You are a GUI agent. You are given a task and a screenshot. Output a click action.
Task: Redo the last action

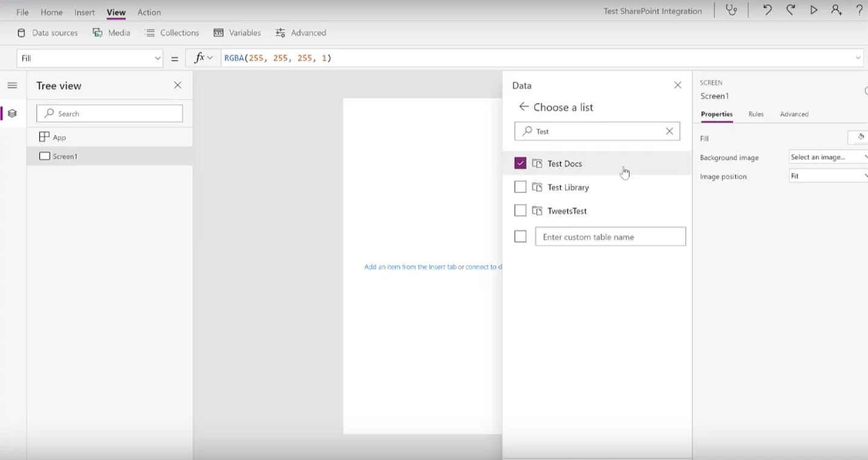(x=790, y=10)
